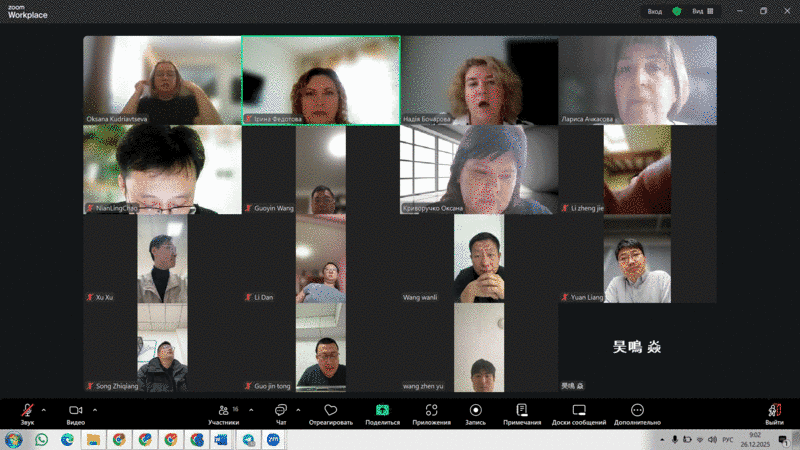This screenshot has height=450, width=800.
Task: Open the Вид view layout menu
Action: (702, 11)
